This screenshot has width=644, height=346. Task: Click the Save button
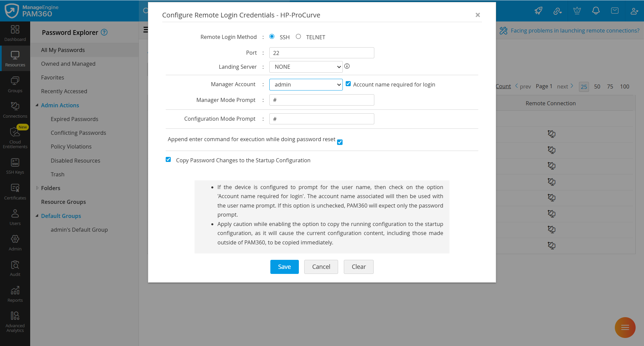284,267
